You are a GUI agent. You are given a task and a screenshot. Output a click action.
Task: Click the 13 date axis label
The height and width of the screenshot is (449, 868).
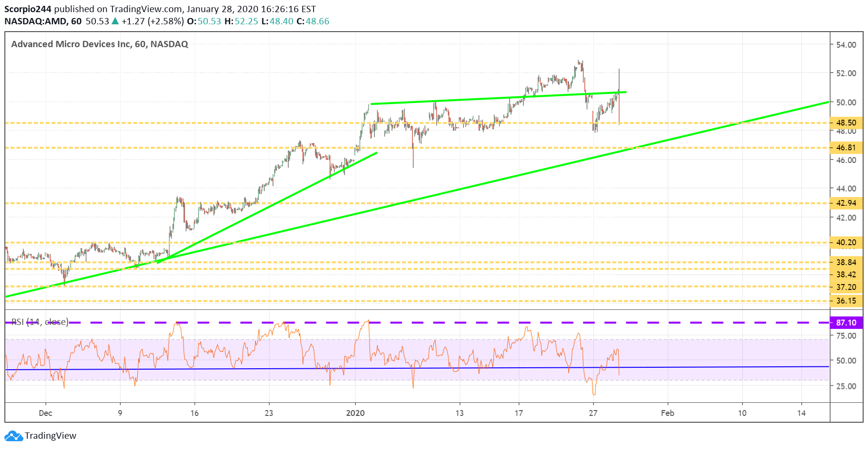pos(459,413)
